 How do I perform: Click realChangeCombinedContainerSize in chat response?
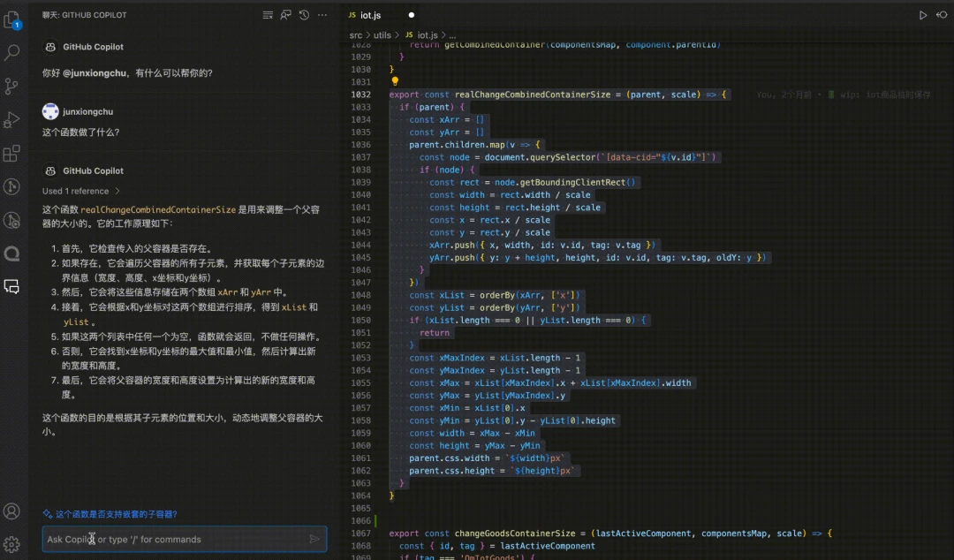click(x=158, y=209)
